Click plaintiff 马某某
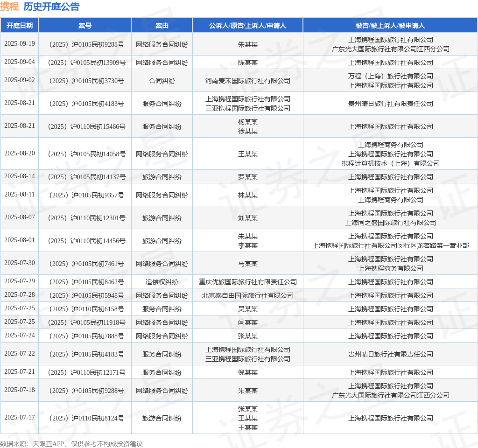Screen dimensions: 478x448 click(248, 264)
